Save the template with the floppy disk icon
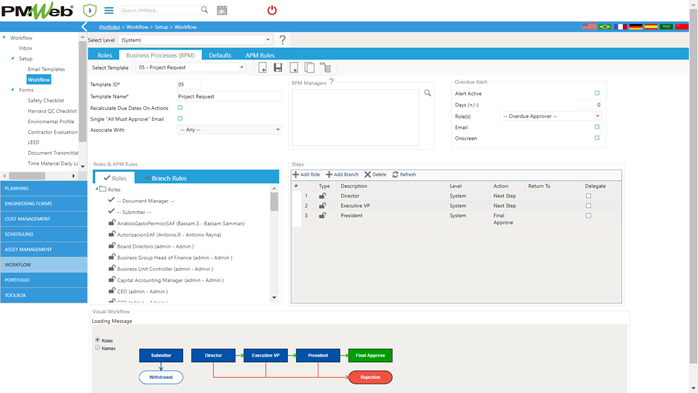698x393 pixels. click(278, 68)
